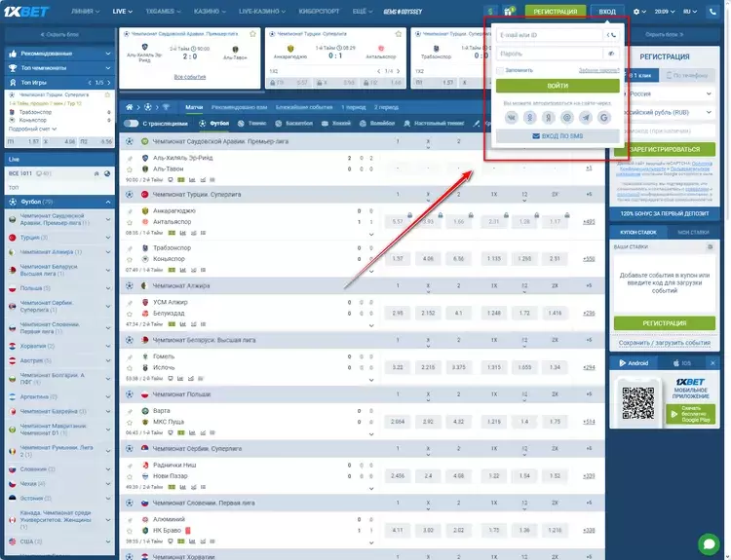This screenshot has width=731, height=560.
Task: Open the settings gear dropdown
Action: tap(639, 11)
